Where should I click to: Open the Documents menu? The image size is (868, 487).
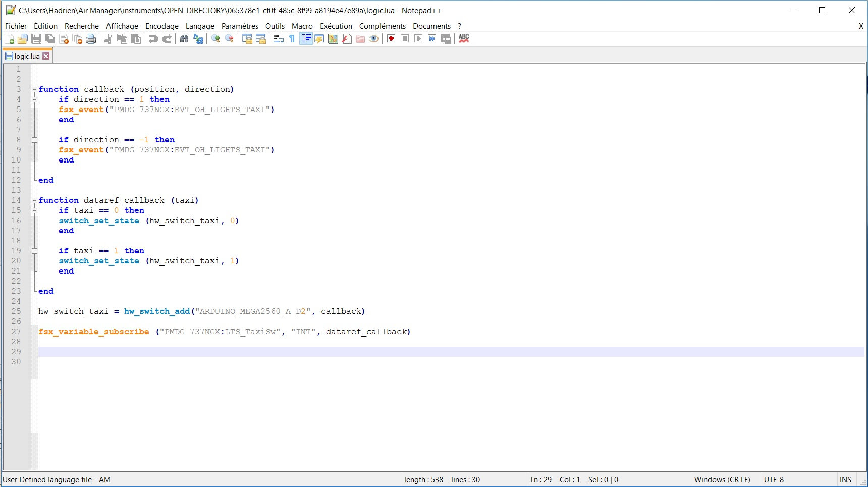click(431, 26)
